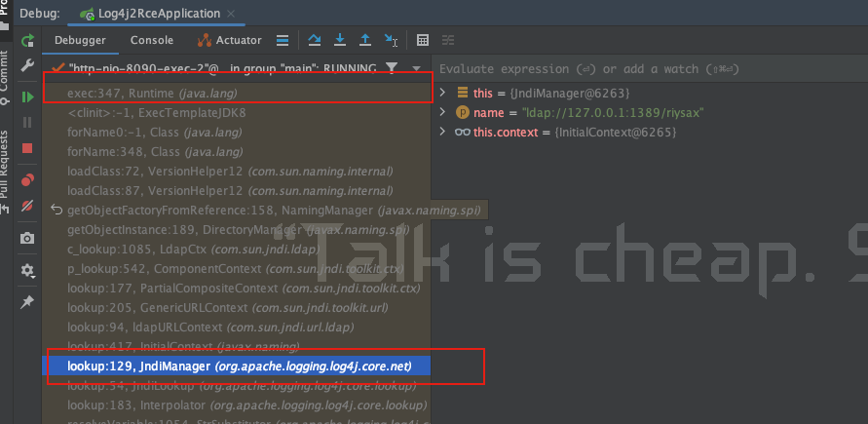Select frame lookup:177, PartialCompositeContext
This screenshot has width=868, height=424.
coord(237,289)
